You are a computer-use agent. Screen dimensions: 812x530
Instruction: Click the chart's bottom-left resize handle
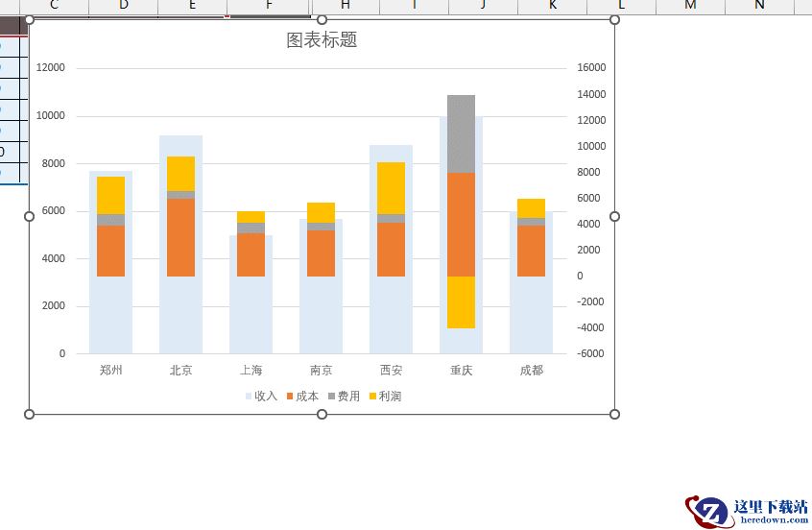(29, 414)
